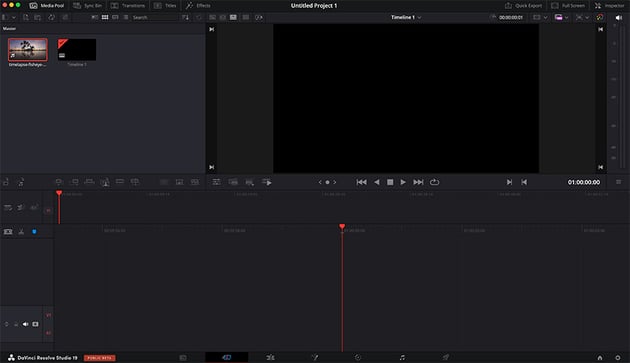Go to the next edit point
Viewport: 630px width, 363px height.
tap(509, 182)
